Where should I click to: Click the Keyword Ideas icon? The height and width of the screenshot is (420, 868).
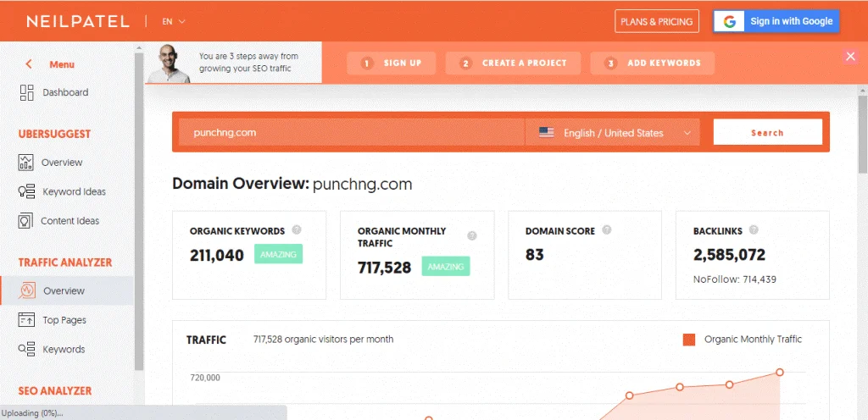[26, 191]
